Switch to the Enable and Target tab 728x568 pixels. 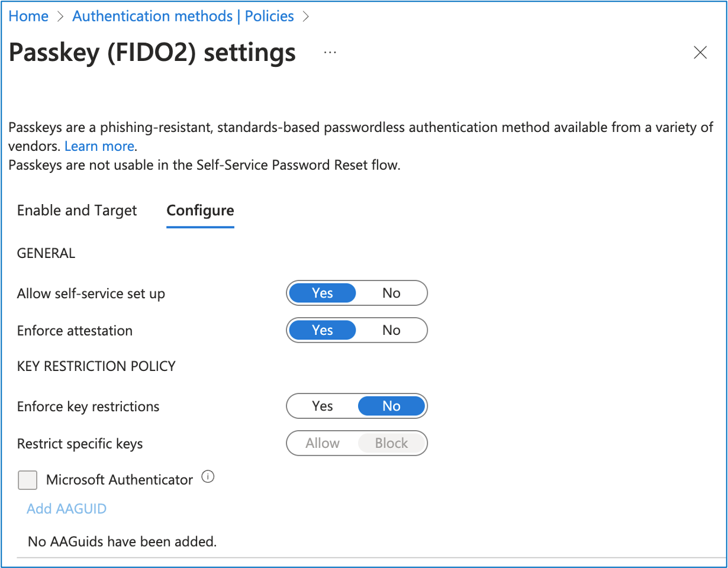coord(76,210)
